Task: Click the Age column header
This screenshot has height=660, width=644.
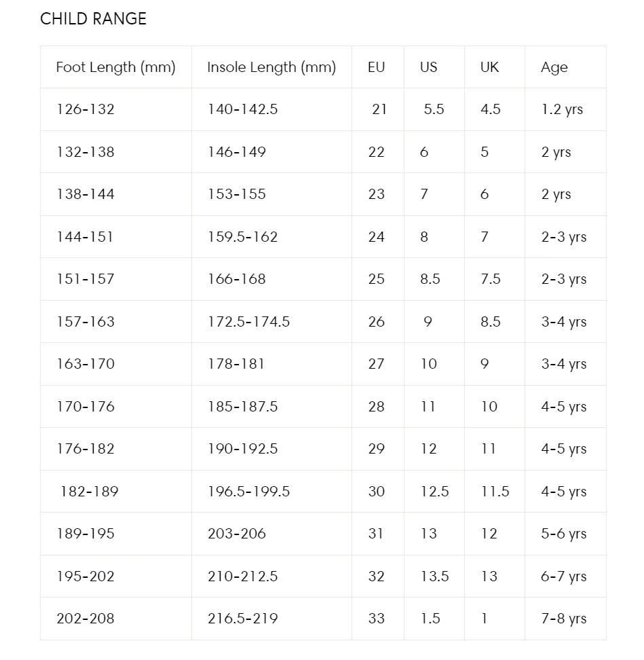Action: pos(565,67)
